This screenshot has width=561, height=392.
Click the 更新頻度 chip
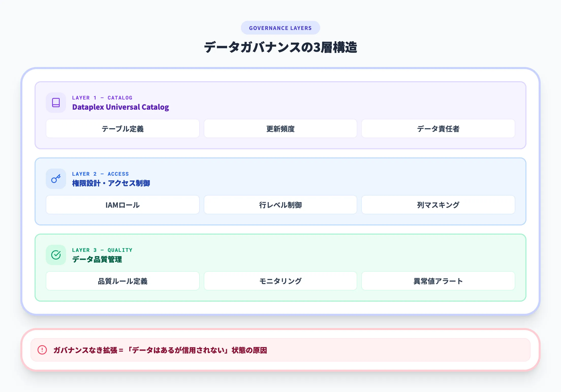pos(280,129)
